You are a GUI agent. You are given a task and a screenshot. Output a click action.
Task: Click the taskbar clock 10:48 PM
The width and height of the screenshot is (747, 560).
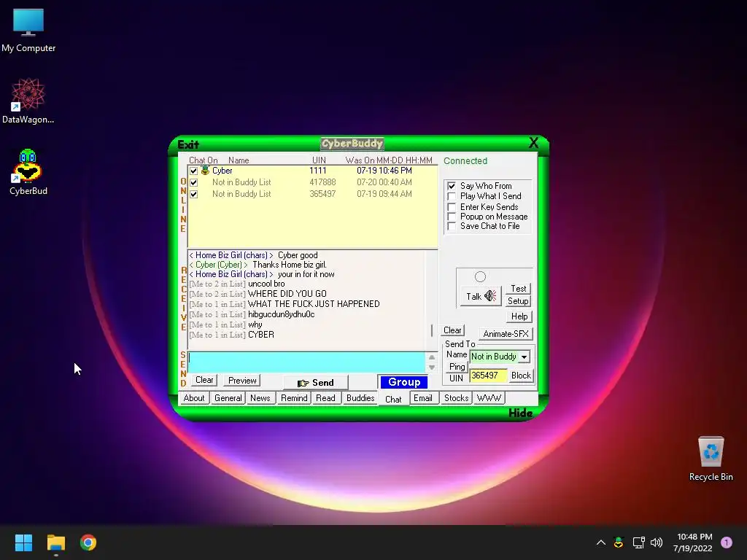click(x=693, y=542)
